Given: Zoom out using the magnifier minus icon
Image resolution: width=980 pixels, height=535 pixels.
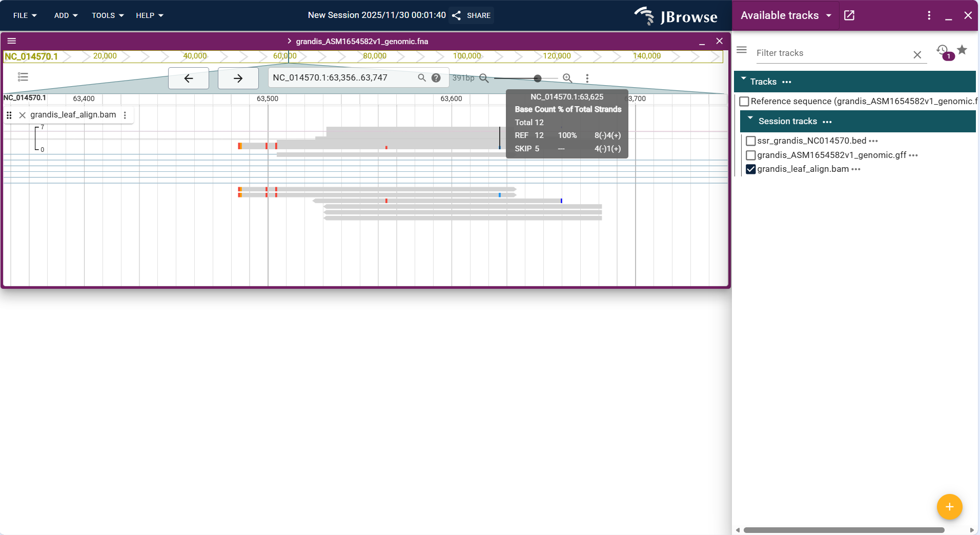Looking at the screenshot, I should point(483,78).
